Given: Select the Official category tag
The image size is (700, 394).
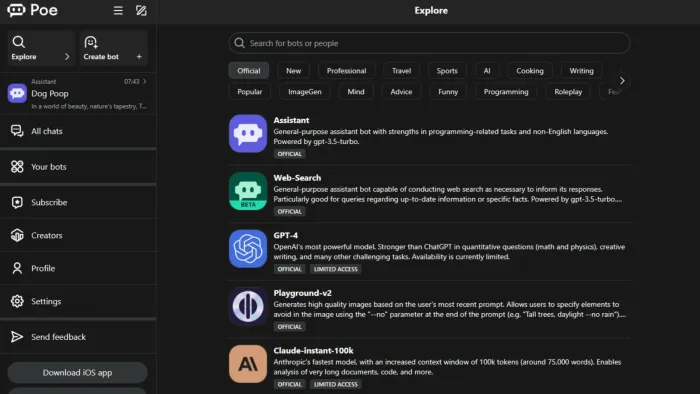Looking at the screenshot, I should pos(249,71).
